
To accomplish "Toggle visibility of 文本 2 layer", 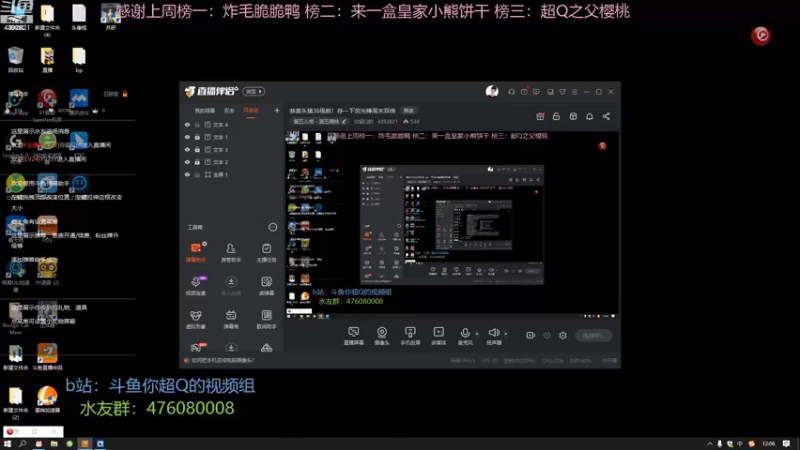I will [187, 162].
